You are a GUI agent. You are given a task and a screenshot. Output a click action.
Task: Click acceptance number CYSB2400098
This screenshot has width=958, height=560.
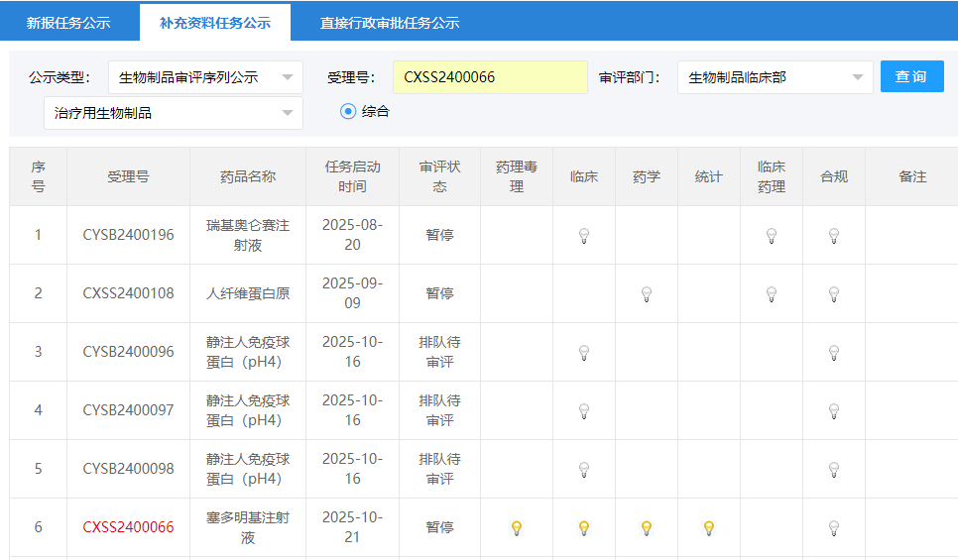click(x=128, y=469)
